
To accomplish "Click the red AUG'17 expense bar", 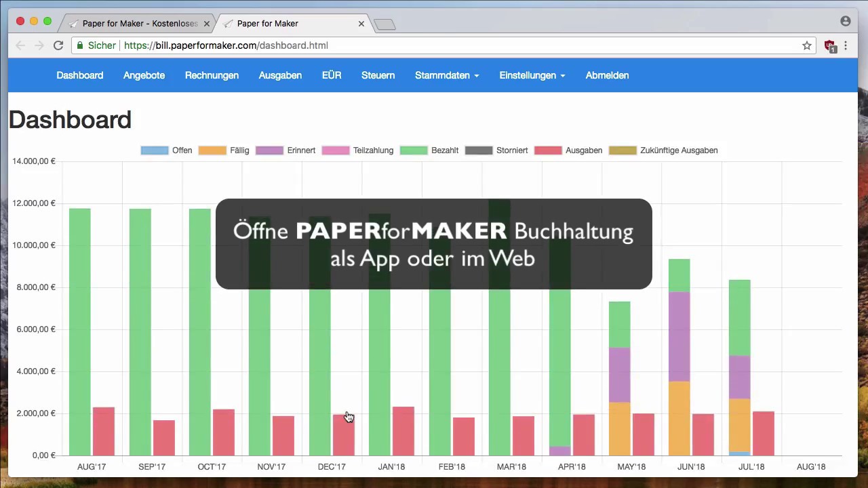I will click(x=104, y=432).
